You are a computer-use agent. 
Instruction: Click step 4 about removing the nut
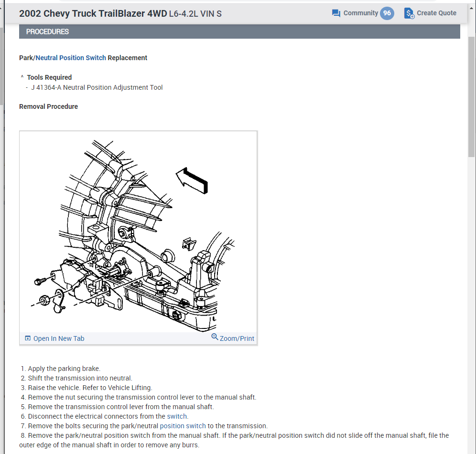tap(139, 397)
